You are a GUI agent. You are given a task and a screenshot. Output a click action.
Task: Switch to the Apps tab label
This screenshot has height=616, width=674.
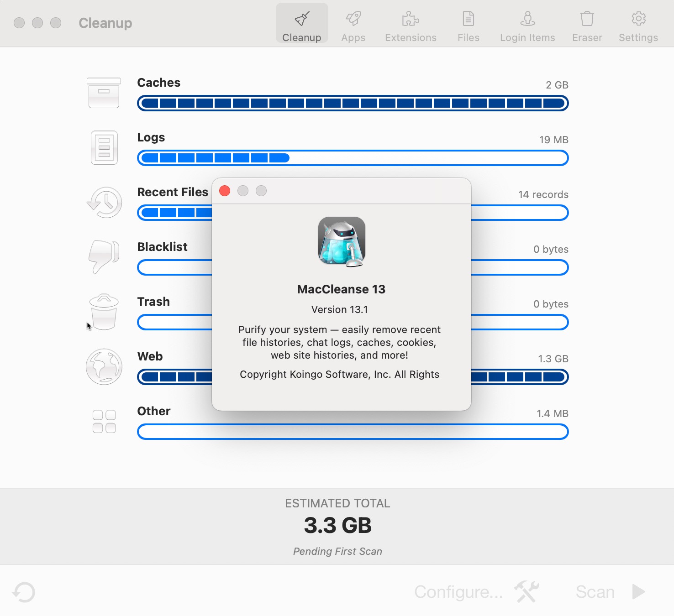pyautogui.click(x=353, y=37)
